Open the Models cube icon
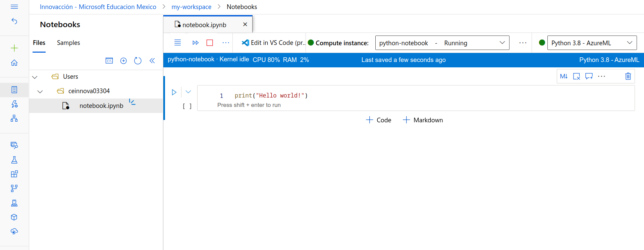The height and width of the screenshot is (250, 644). coord(14,217)
